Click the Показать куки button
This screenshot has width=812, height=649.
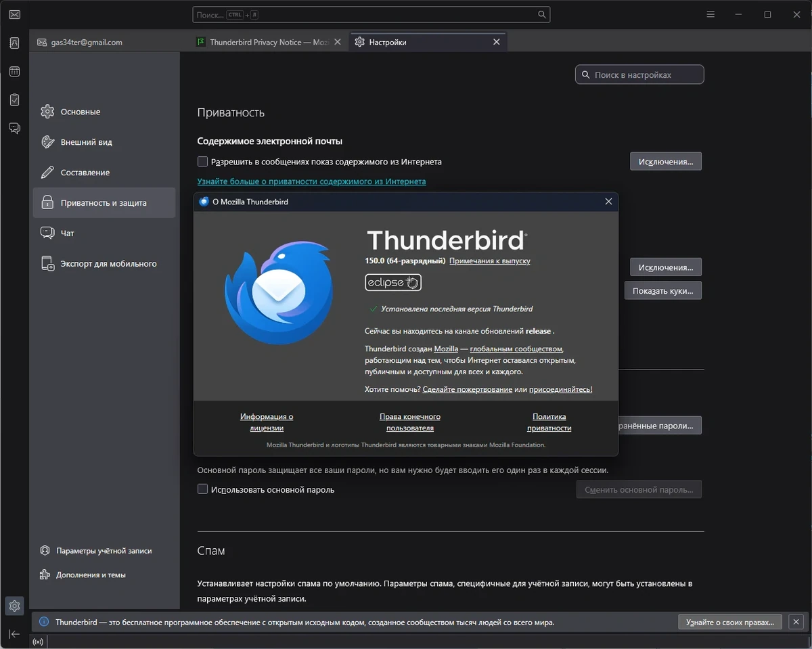coord(663,291)
